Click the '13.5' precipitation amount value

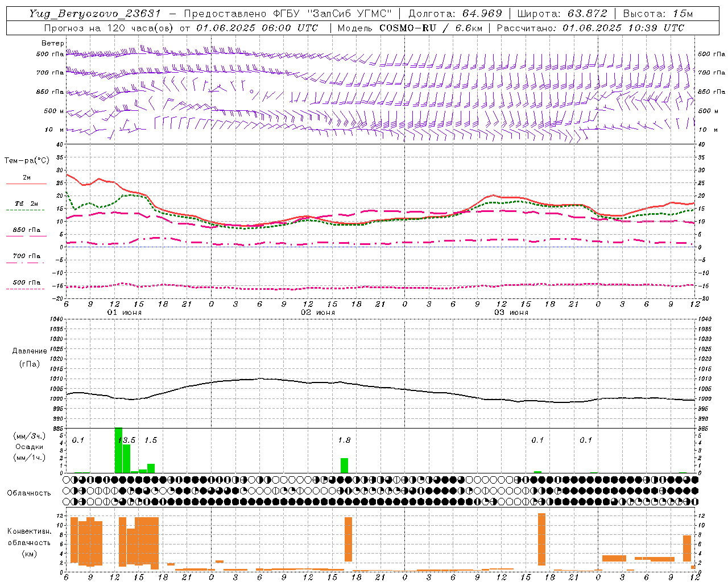click(x=127, y=440)
